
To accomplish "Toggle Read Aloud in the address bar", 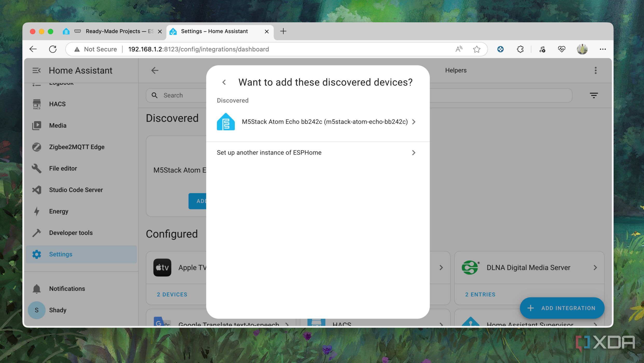I will [459, 49].
